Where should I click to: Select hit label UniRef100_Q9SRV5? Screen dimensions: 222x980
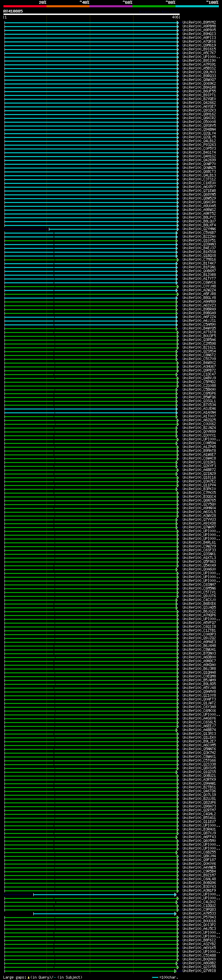pyautogui.click(x=199, y=125)
